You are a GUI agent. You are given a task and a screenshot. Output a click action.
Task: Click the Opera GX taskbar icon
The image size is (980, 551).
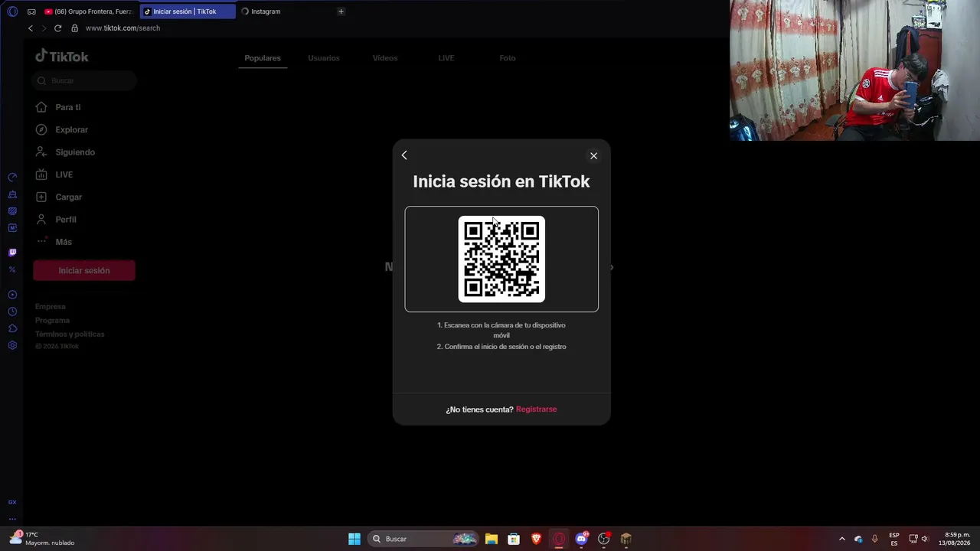(x=559, y=539)
